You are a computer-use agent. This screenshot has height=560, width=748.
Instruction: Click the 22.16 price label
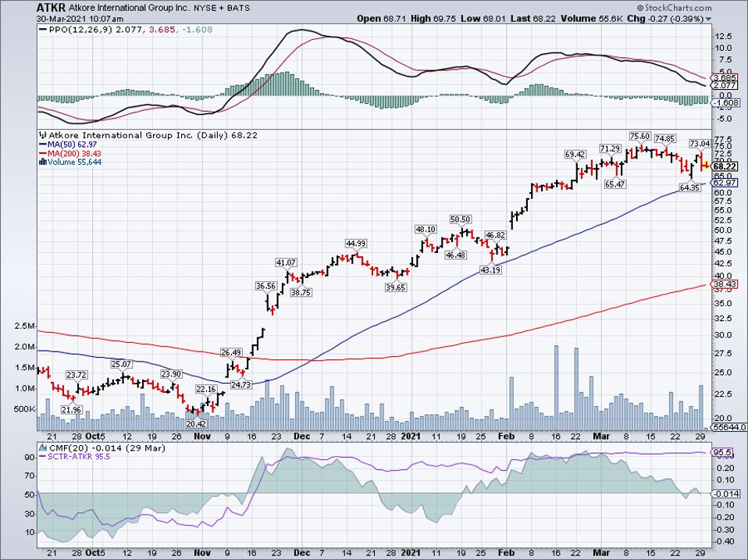206,389
